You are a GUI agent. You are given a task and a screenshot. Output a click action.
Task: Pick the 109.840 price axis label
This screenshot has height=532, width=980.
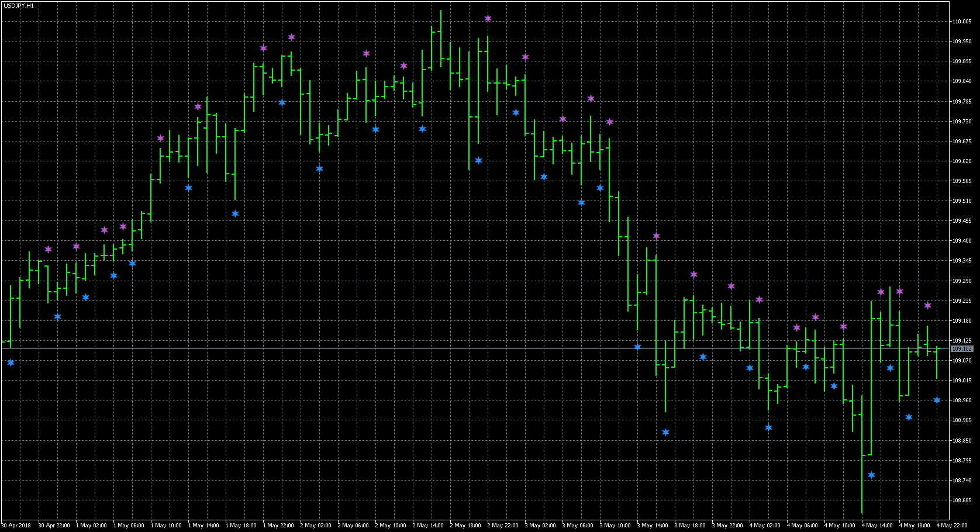pyautogui.click(x=962, y=81)
